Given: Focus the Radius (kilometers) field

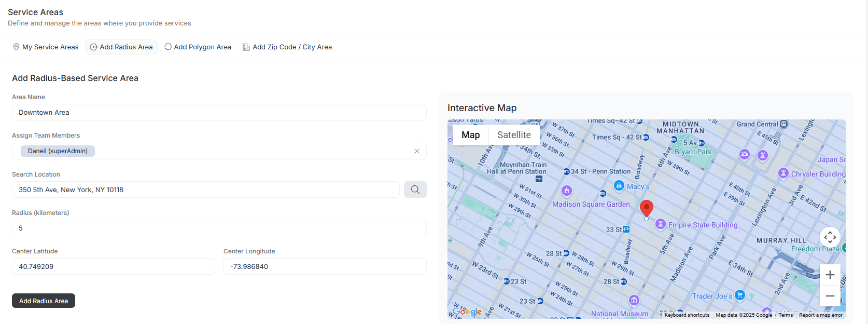Looking at the screenshot, I should pyautogui.click(x=219, y=228).
